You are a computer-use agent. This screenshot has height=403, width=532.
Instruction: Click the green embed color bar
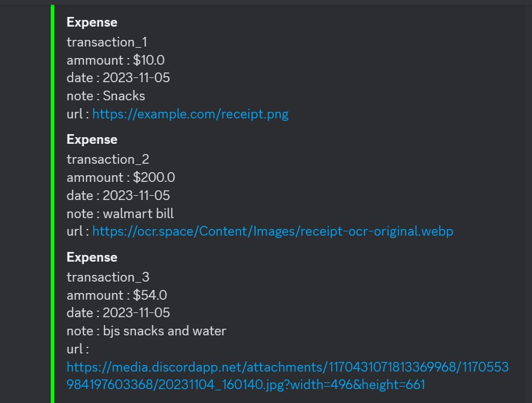point(53,204)
